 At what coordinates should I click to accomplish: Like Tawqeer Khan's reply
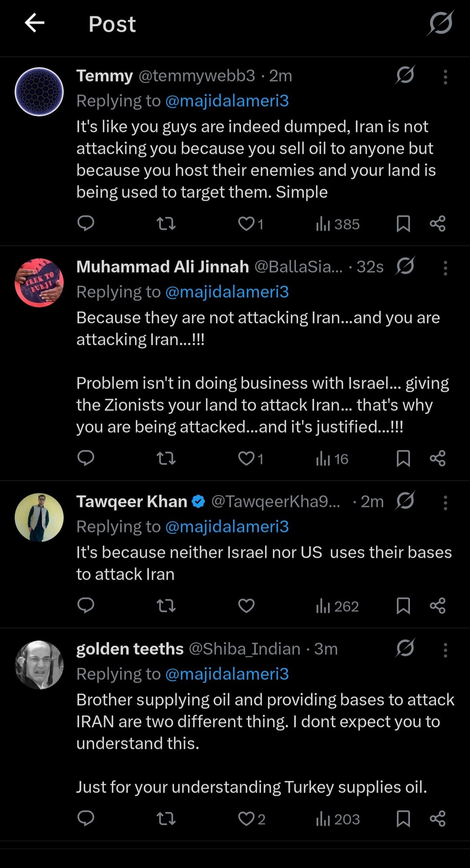point(246,606)
